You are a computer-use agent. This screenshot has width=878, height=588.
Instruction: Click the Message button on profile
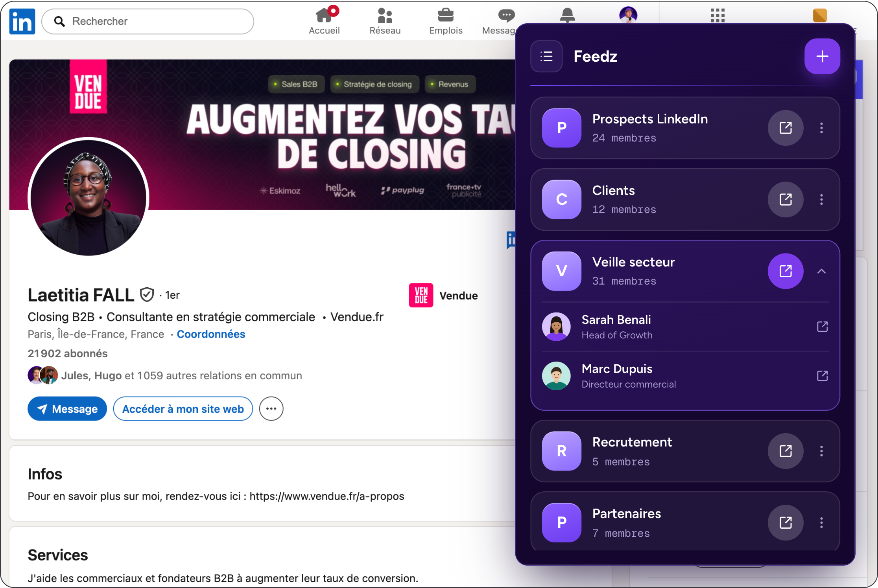coord(67,408)
